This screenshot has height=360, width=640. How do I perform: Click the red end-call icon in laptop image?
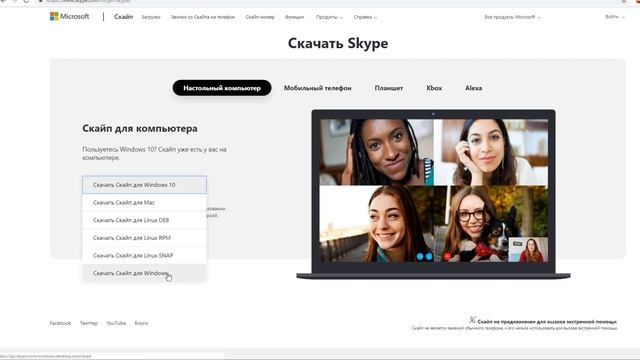pyautogui.click(x=447, y=256)
